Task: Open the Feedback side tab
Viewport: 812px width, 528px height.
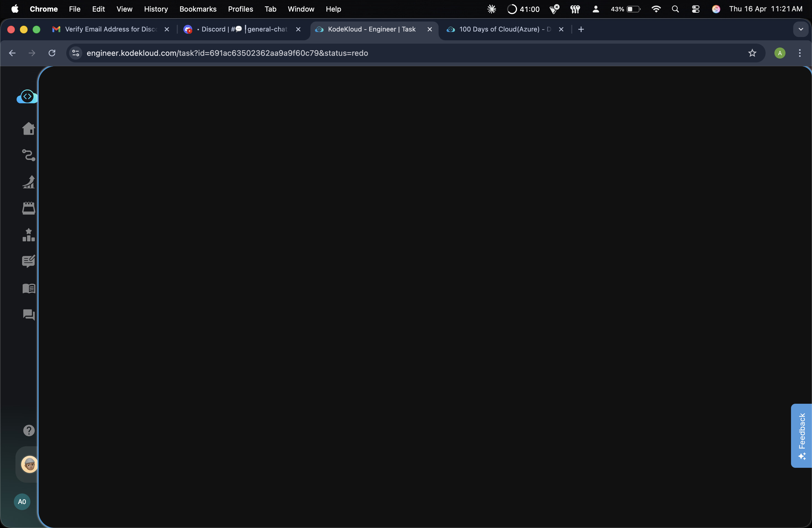Action: tap(801, 435)
